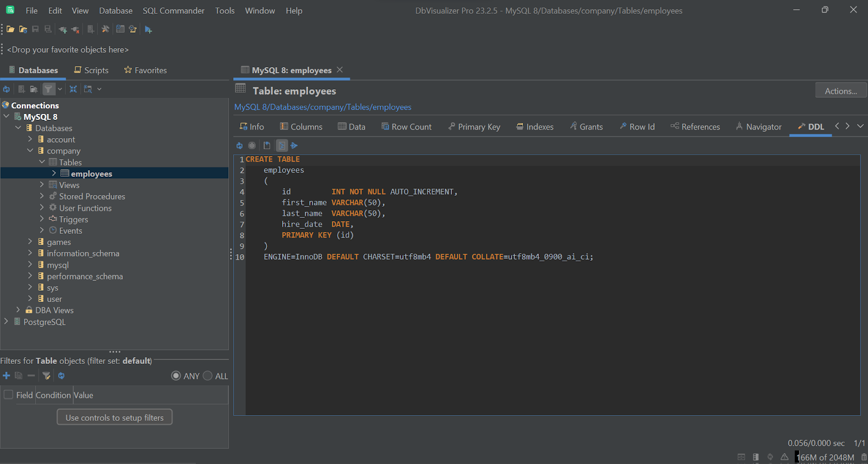Select the performance_schema database
Screen dimensions: 868x464
pyautogui.click(x=85, y=276)
